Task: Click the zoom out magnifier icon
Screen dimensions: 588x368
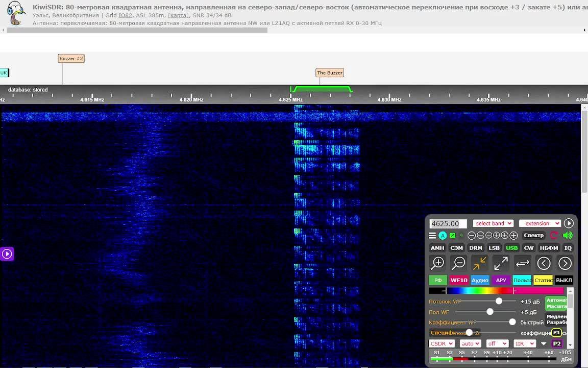Action: coord(459,263)
